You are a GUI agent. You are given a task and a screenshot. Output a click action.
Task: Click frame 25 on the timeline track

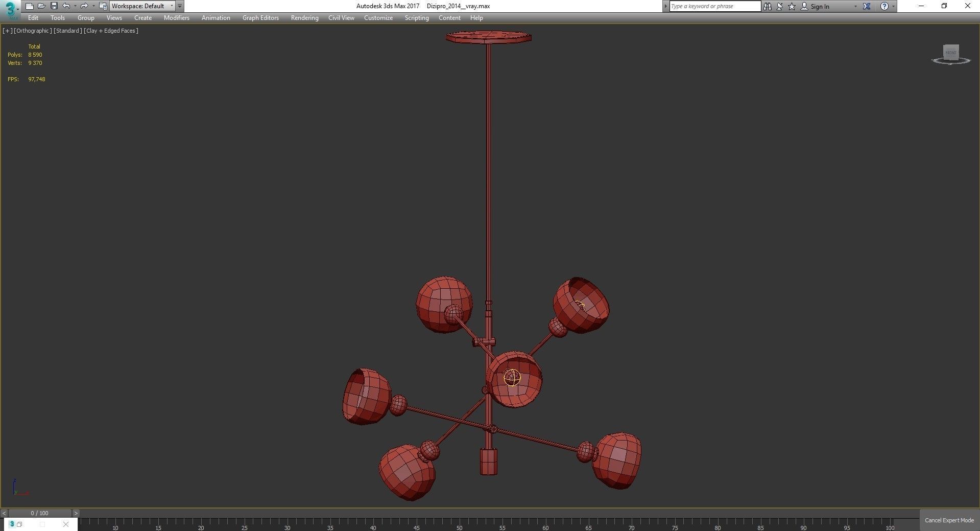[x=244, y=525]
